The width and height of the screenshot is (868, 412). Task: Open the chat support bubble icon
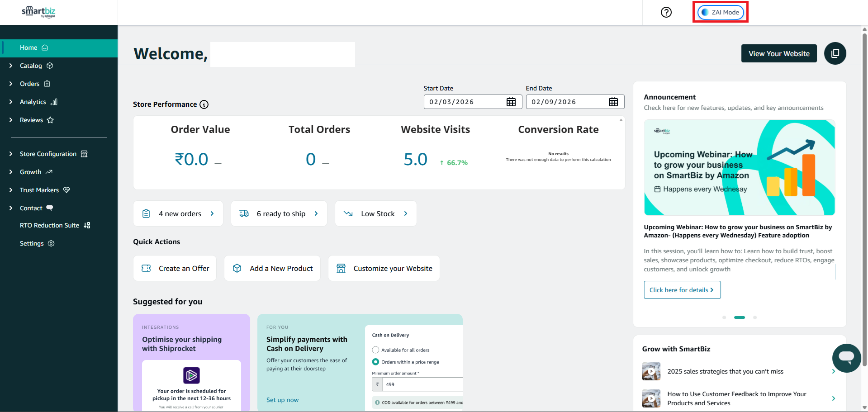[846, 358]
